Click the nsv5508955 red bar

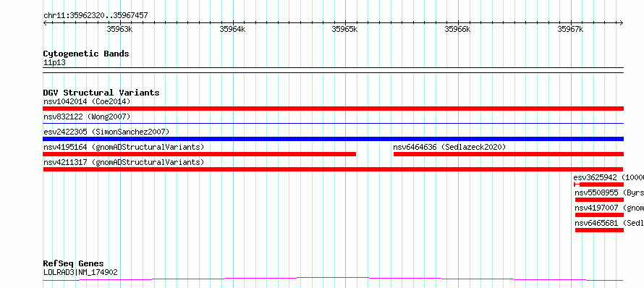599,200
